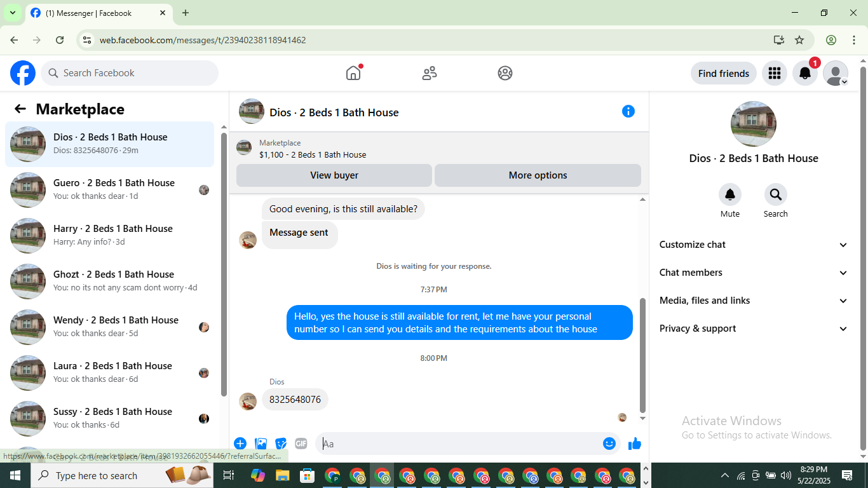Click the Find friends button
The image size is (868, 488).
[723, 74]
